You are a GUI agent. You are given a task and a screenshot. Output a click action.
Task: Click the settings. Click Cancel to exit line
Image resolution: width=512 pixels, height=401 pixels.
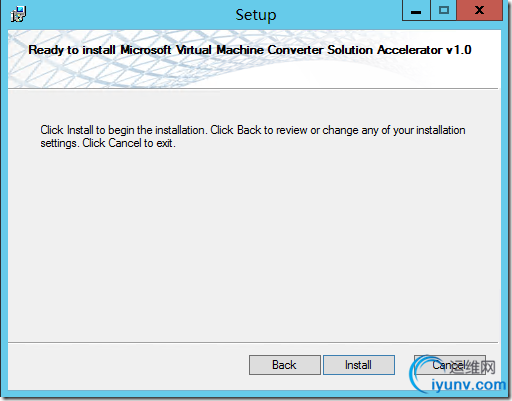tap(108, 143)
